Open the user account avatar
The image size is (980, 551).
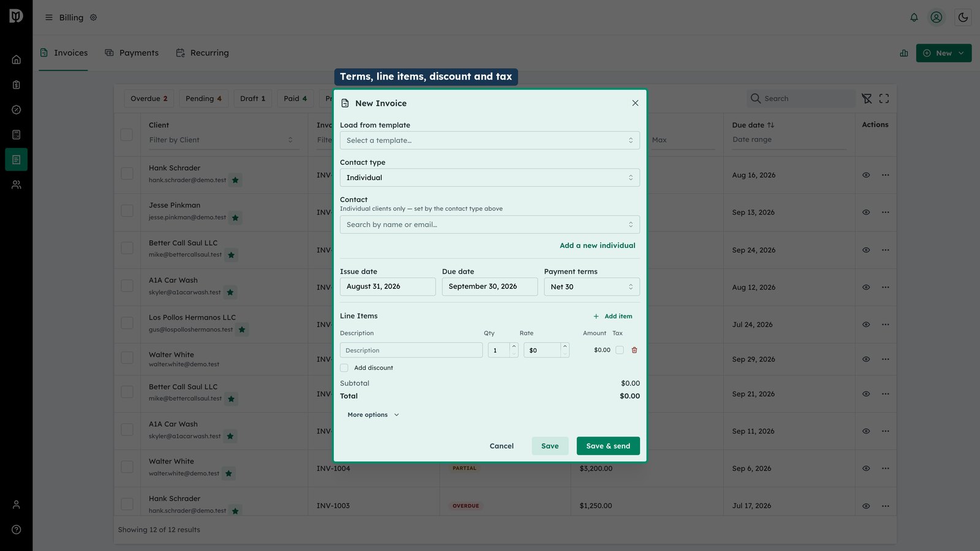click(x=937, y=18)
